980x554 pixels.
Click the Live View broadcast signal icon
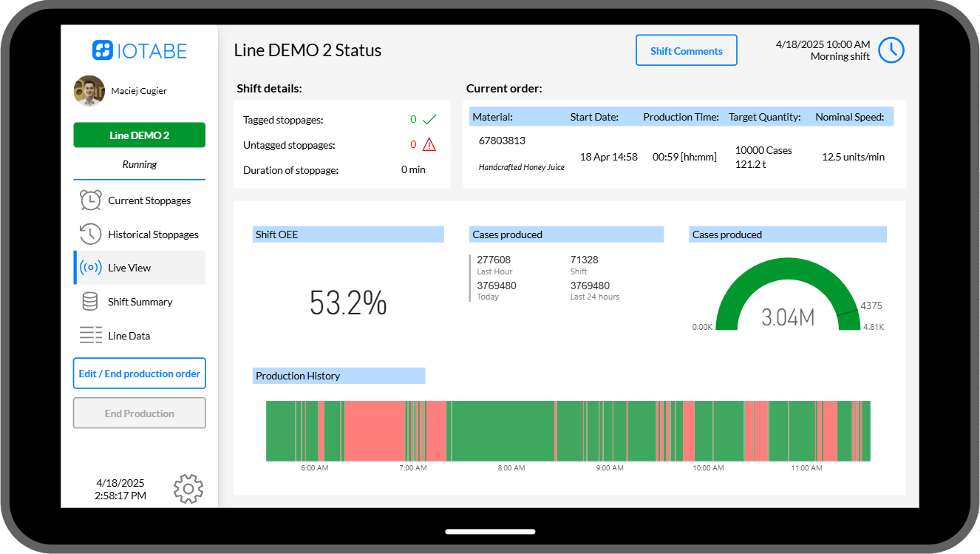click(90, 268)
